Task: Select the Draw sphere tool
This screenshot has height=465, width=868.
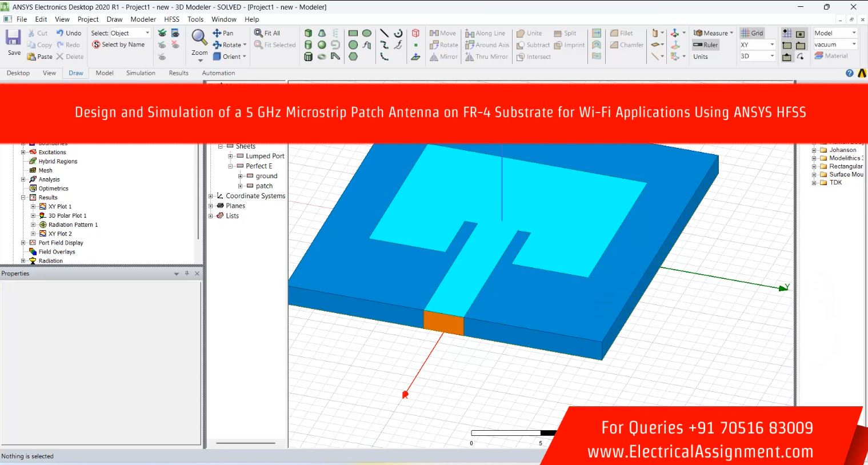Action: [x=322, y=45]
